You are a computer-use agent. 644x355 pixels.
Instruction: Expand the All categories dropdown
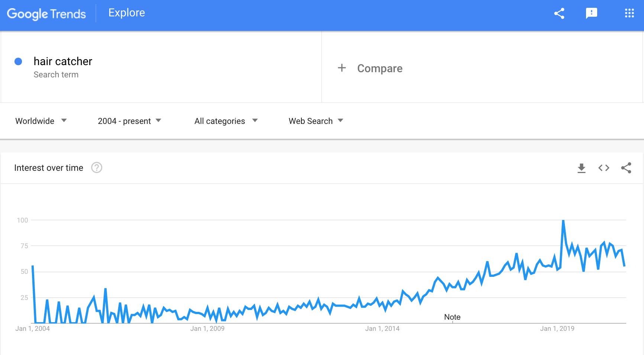pyautogui.click(x=226, y=121)
